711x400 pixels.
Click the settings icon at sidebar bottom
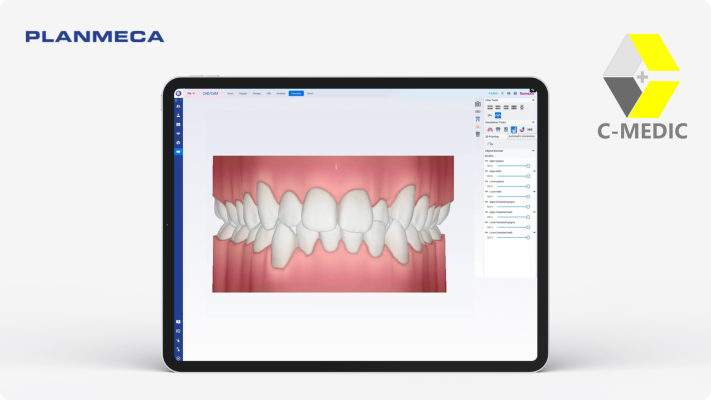(x=178, y=357)
